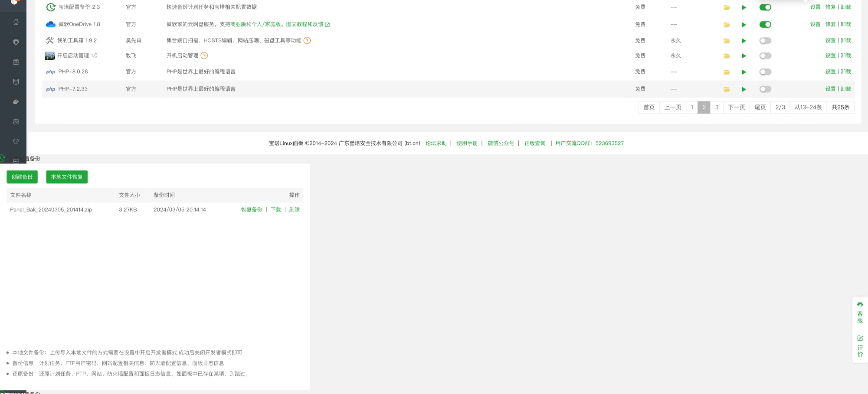This screenshot has height=394, width=868.
Task: Click the play icon for 宝塔配置备份
Action: point(744,7)
